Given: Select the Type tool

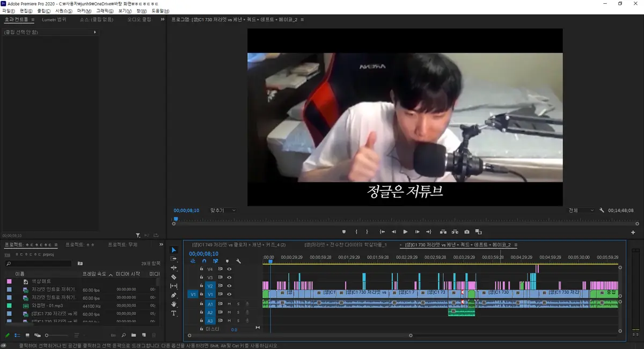Looking at the screenshot, I should pyautogui.click(x=174, y=314).
